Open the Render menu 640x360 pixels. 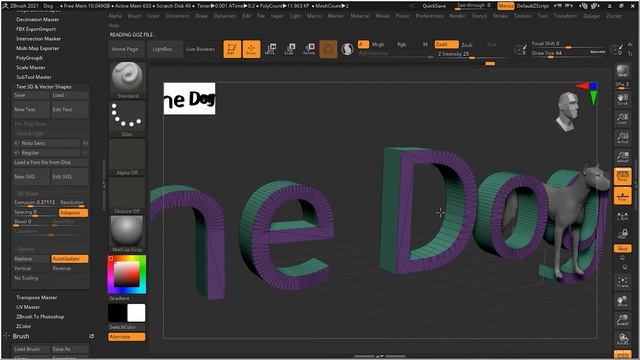457,16
